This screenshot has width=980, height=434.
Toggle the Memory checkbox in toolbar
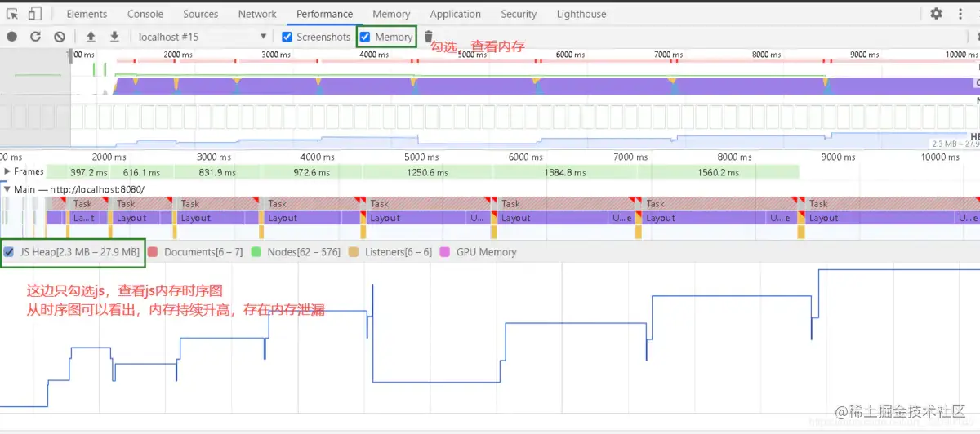click(365, 37)
